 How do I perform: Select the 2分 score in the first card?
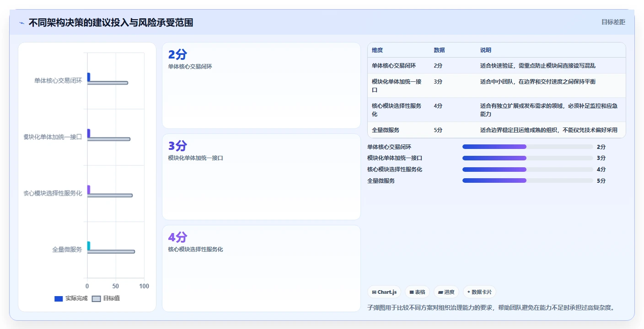click(x=177, y=55)
